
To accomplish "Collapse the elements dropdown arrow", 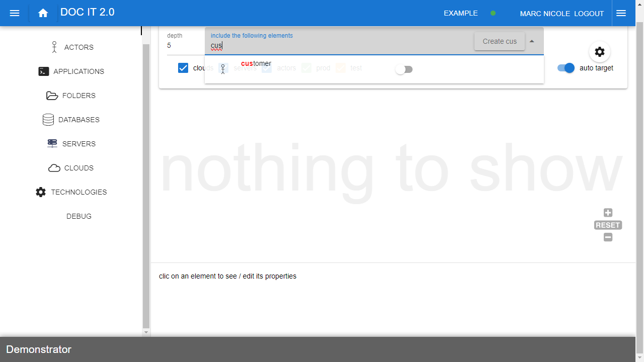I will 532,41.
